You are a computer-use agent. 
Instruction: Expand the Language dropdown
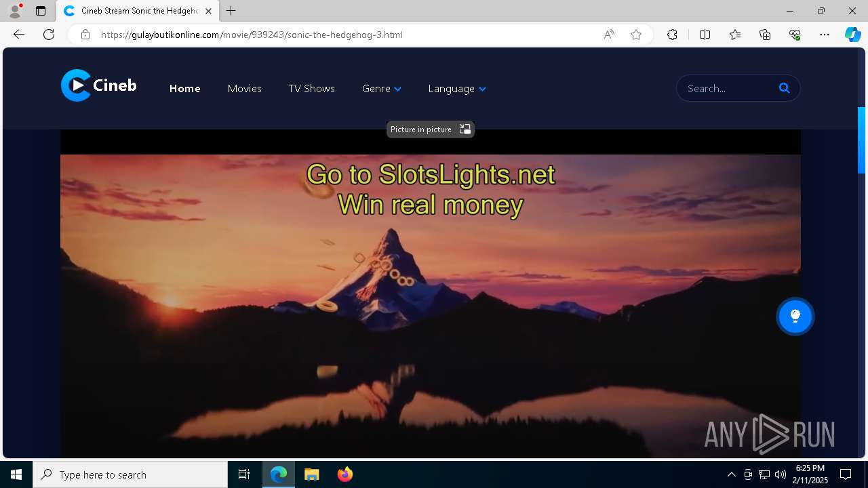click(x=456, y=89)
